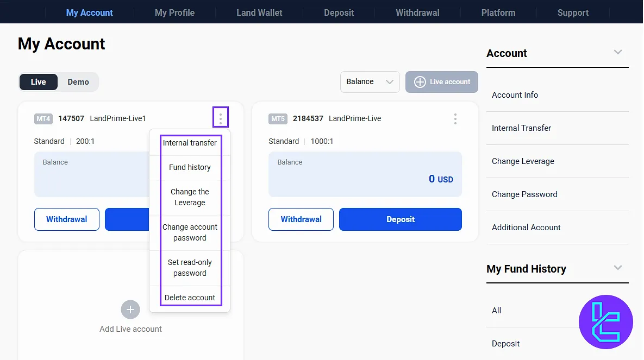
Task: Choose Delete account in the menu
Action: [190, 298]
